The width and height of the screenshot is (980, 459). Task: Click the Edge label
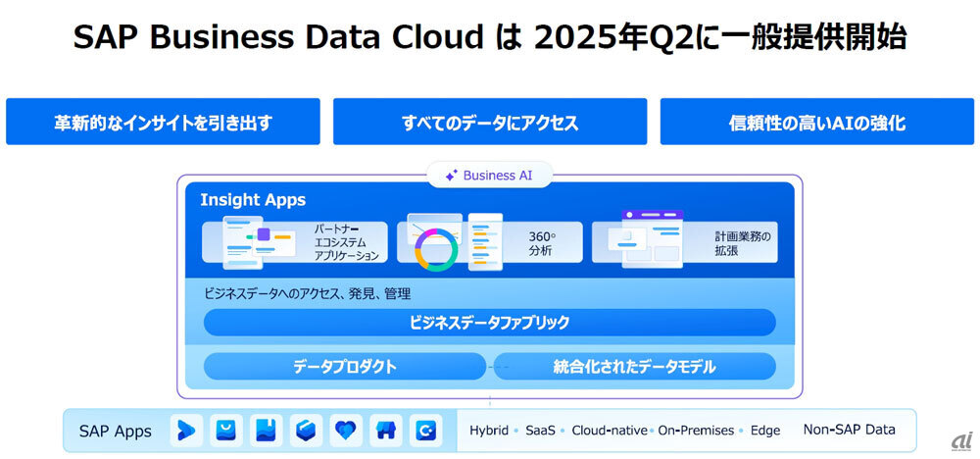click(x=765, y=431)
